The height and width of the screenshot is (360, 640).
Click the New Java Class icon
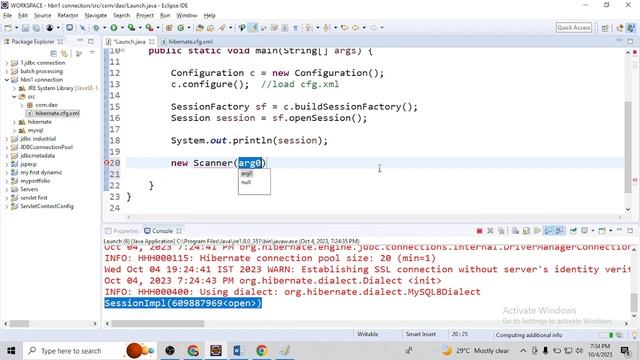point(180,28)
